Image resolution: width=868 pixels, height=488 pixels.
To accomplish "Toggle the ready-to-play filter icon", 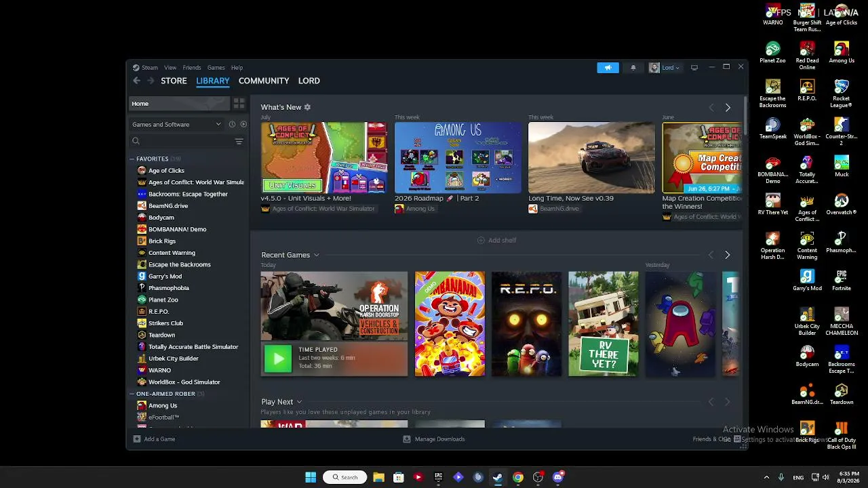I will tap(243, 125).
